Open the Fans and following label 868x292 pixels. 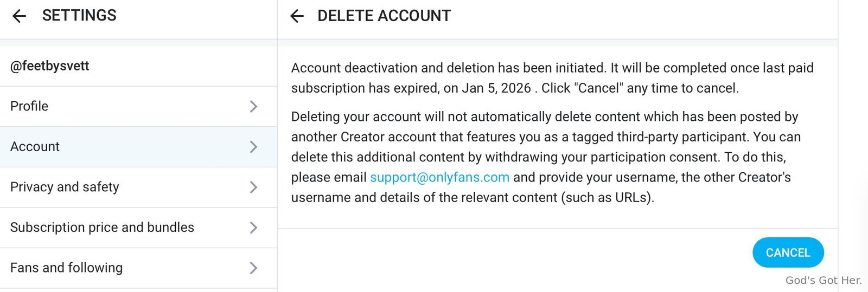click(x=66, y=268)
